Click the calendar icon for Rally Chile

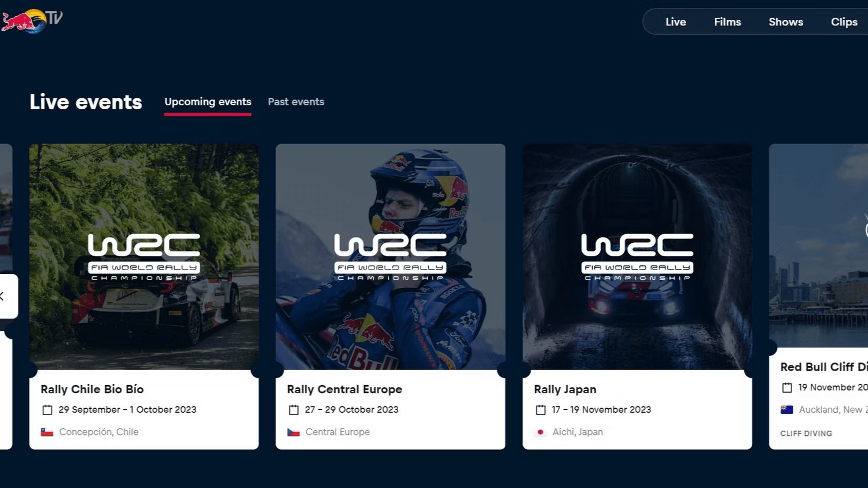[47, 410]
